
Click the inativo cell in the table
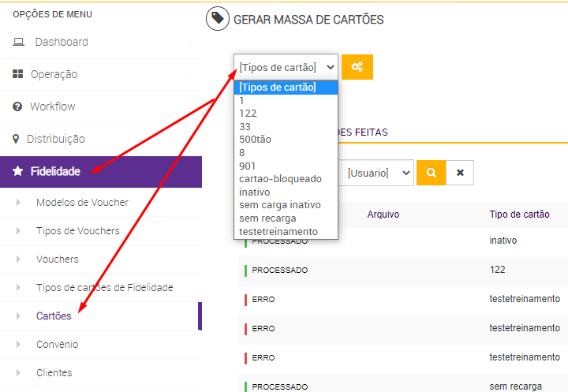[x=503, y=241]
